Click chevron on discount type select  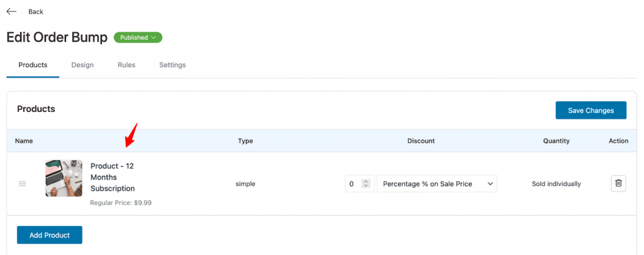click(490, 184)
